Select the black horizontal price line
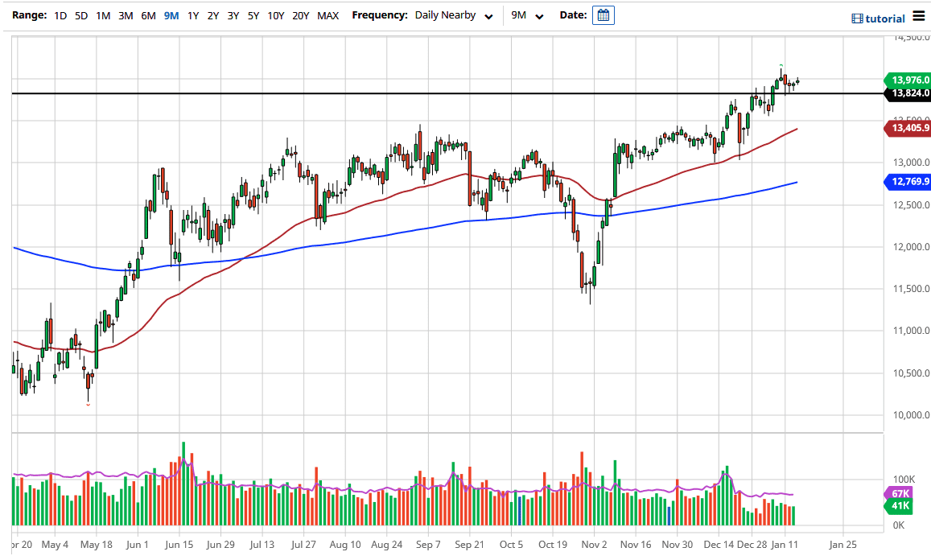Image resolution: width=931 pixels, height=560 pixels. tap(447, 93)
